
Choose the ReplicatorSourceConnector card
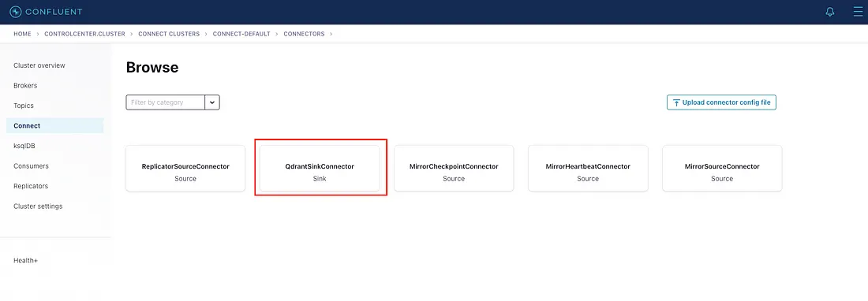185,169
